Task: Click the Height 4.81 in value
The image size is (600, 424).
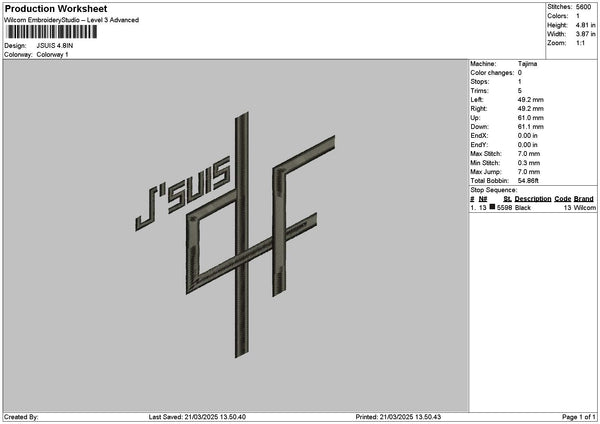Action: pos(585,25)
